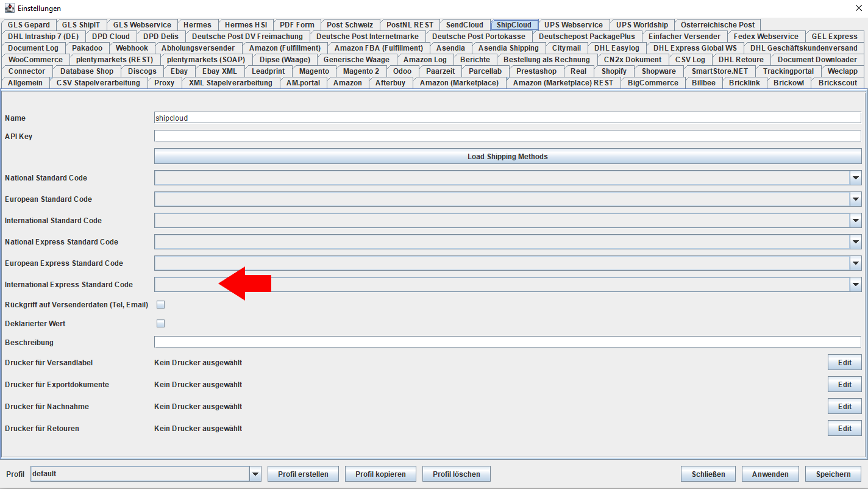
Task: Open National Standard Code dropdown
Action: [x=855, y=178]
